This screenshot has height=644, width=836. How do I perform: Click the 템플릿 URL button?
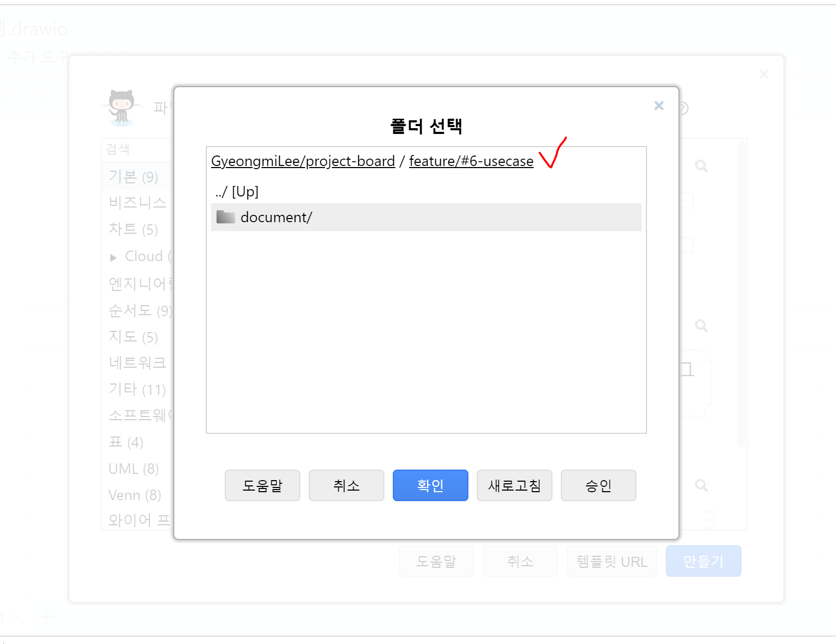(x=612, y=561)
